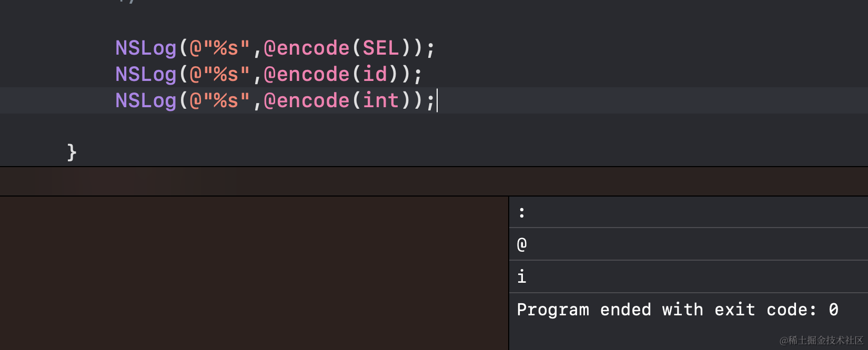Click the watermark text in bottom corner

(821, 341)
